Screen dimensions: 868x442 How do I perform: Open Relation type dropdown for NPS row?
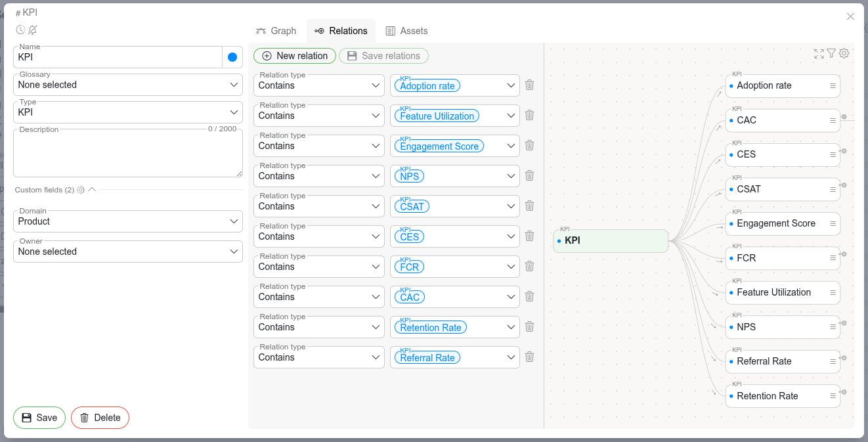319,176
